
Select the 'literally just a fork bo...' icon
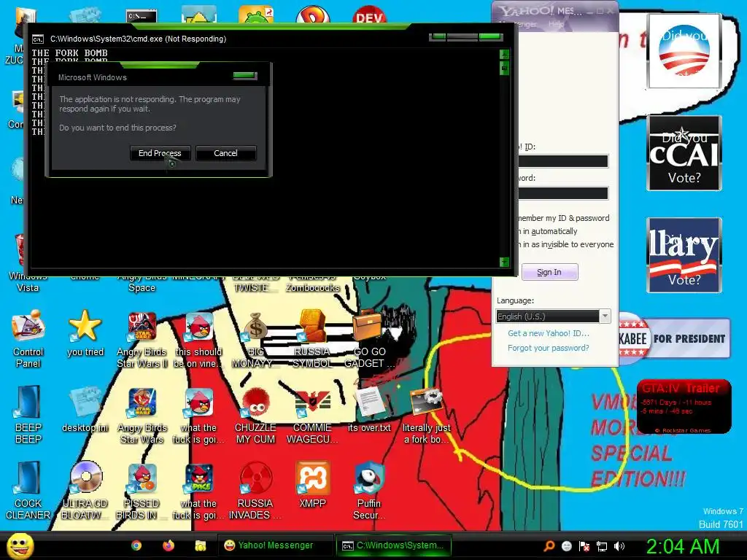pos(426,416)
